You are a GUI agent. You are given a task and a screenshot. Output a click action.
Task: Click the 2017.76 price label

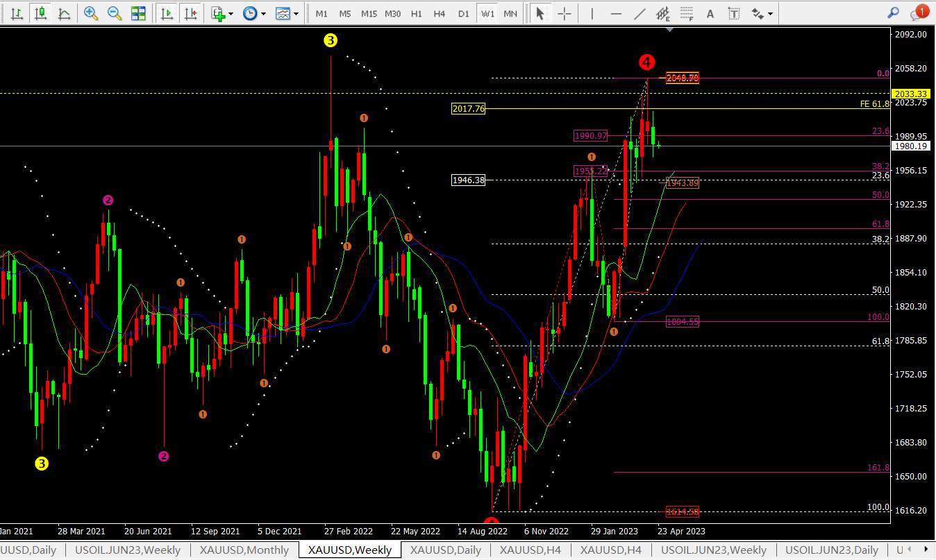pyautogui.click(x=469, y=109)
